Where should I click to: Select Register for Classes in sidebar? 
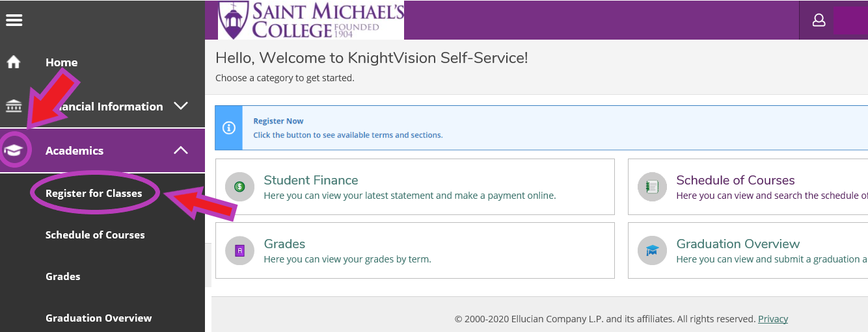click(x=94, y=193)
